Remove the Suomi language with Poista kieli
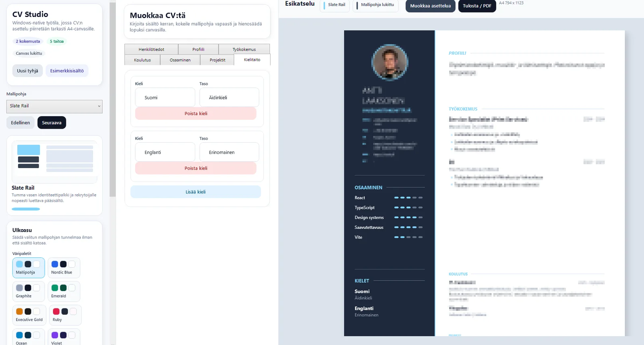Viewport: 644px width, 345px height. [x=196, y=113]
